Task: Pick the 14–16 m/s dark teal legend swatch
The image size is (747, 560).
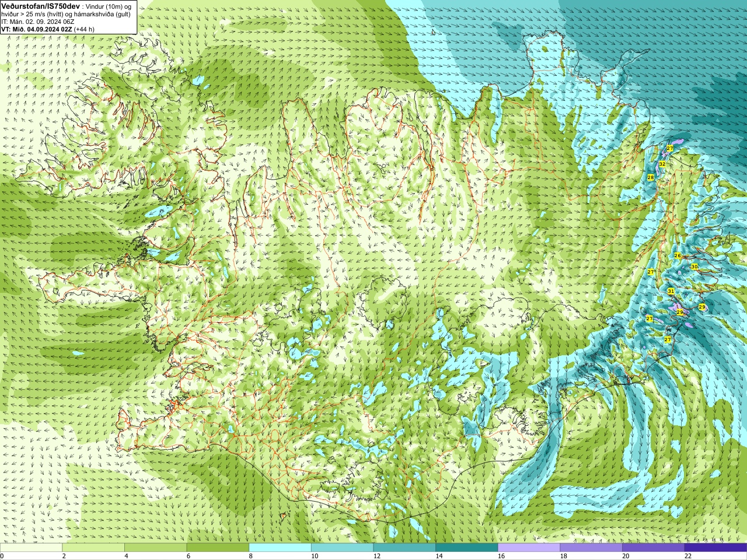Action: click(467, 548)
